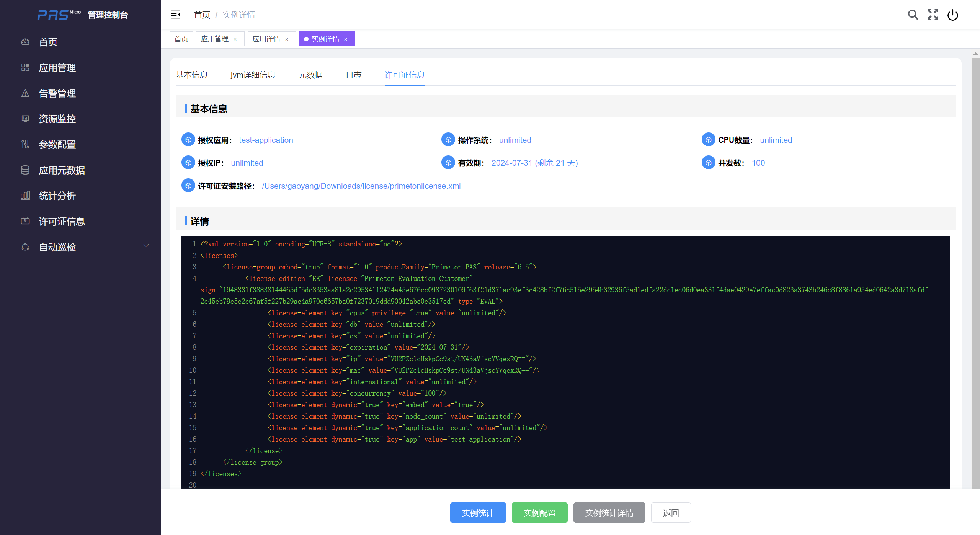Viewport: 980px width, 535px height.
Task: Toggle fullscreen mode icon
Action: 933,15
